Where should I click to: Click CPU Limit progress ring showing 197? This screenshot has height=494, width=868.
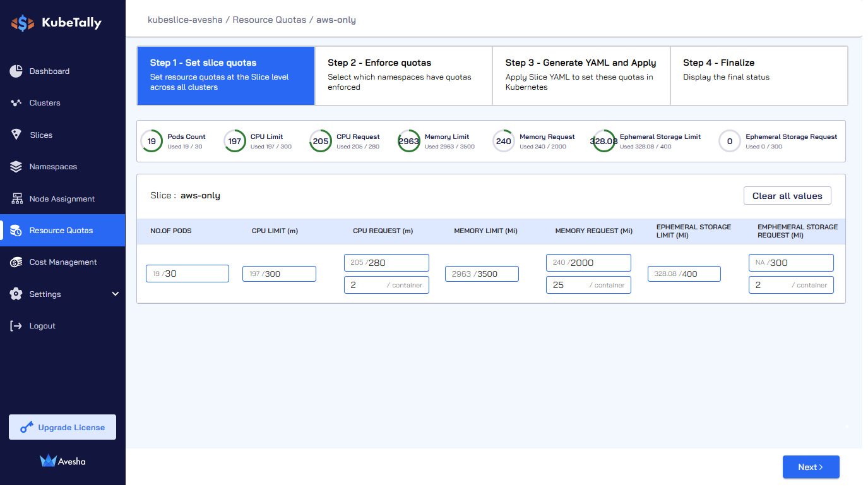(235, 141)
